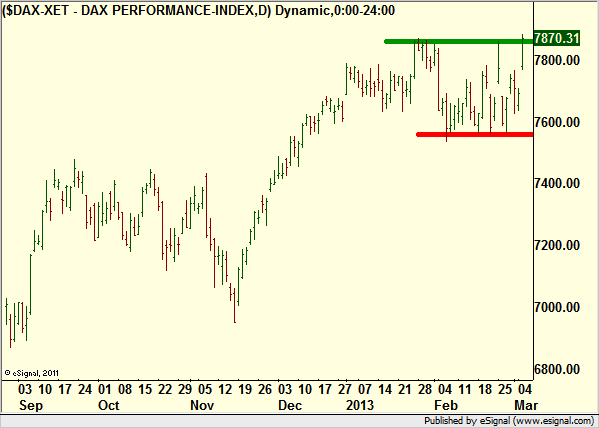The image size is (599, 428).
Task: Click the 6800.00 price axis label
Action: 557,369
